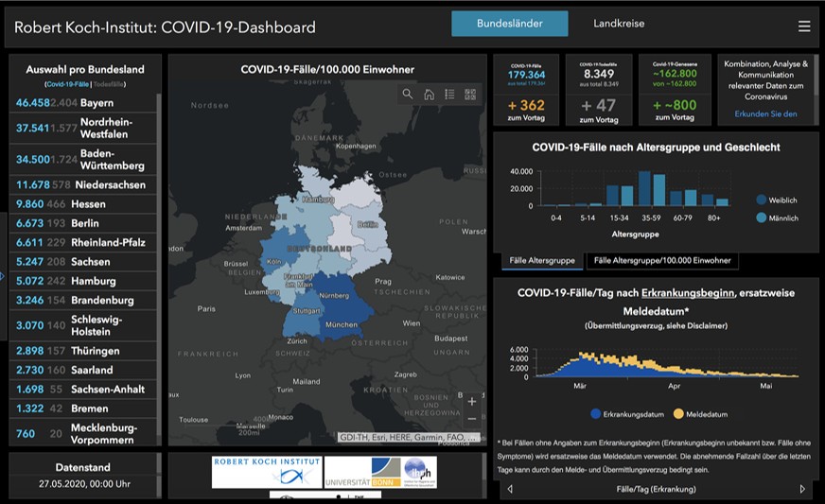Zoom out on the map with minus
This screenshot has height=504, width=825.
(472, 419)
